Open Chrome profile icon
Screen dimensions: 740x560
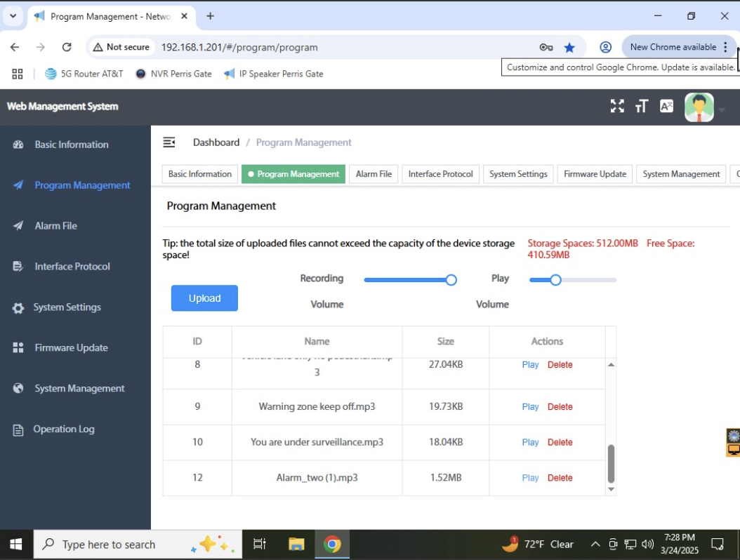(x=605, y=47)
